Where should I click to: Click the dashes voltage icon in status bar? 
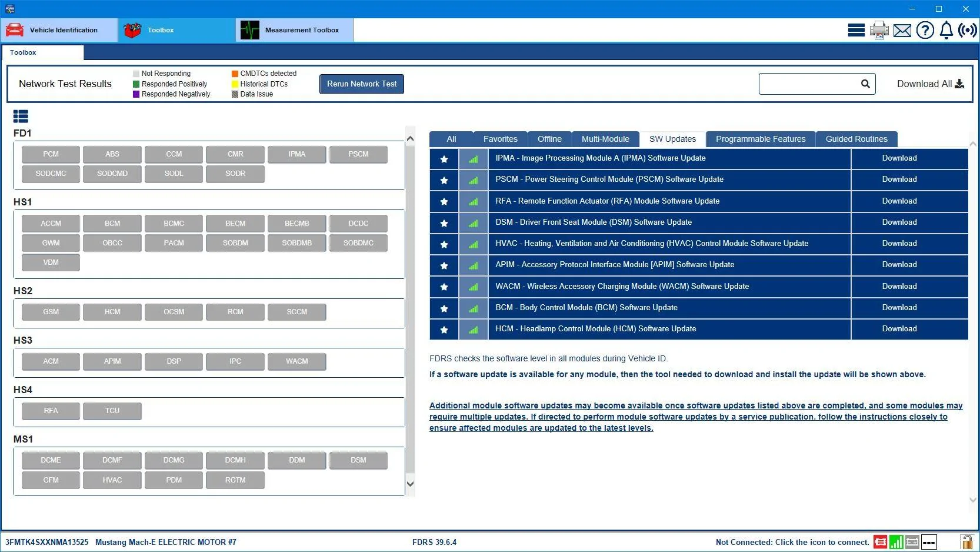click(x=929, y=542)
